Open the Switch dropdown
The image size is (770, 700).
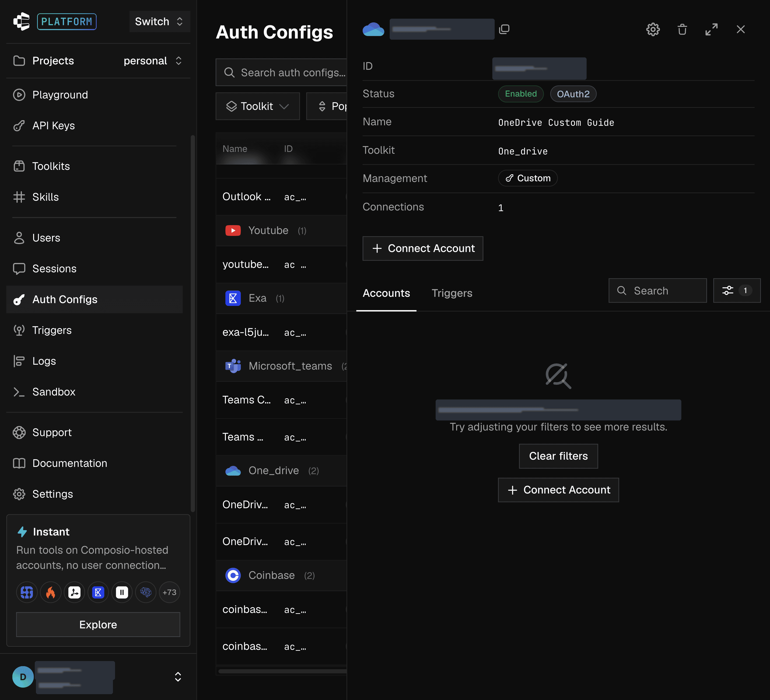point(160,21)
